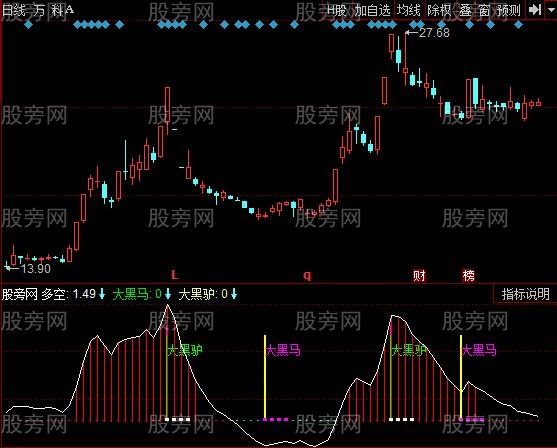Image resolution: width=557 pixels, height=448 pixels.
Task: Click the first green 大黑驴 signal label
Action: tap(185, 350)
